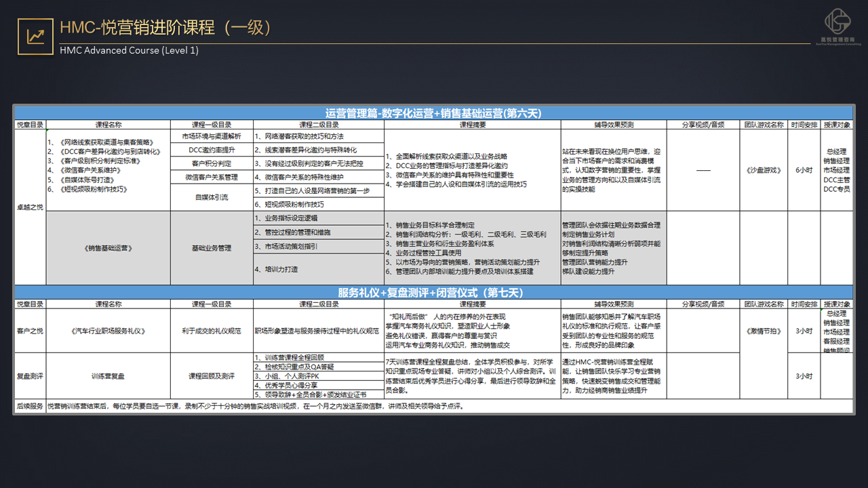Click the row 管控过程的管理和措施
The width and height of the screenshot is (868, 488).
click(x=319, y=232)
